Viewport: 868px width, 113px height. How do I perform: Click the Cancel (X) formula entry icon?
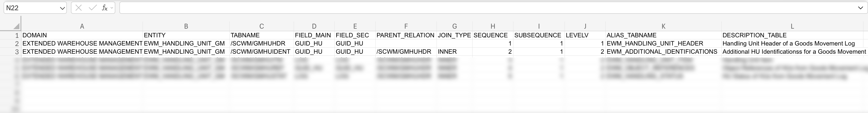tap(79, 8)
